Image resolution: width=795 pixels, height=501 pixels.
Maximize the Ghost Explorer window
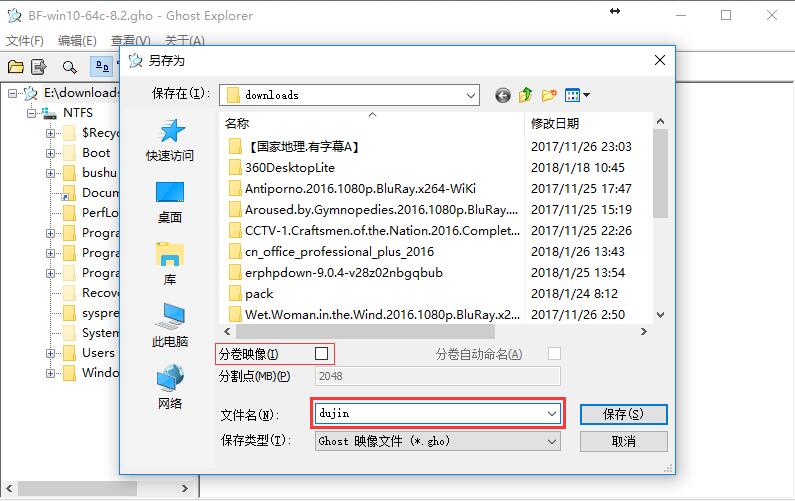[x=726, y=15]
